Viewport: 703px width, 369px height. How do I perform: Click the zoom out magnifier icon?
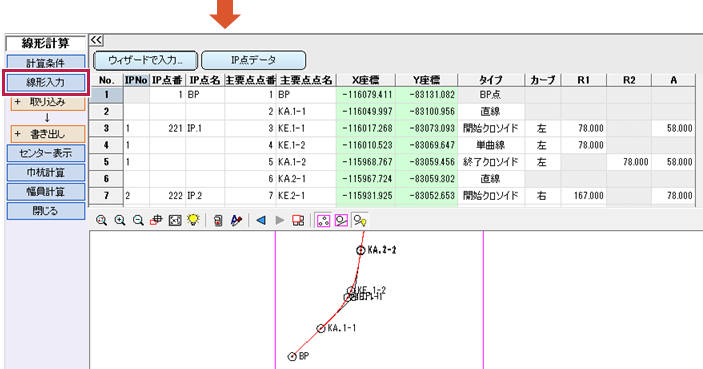[x=138, y=220]
